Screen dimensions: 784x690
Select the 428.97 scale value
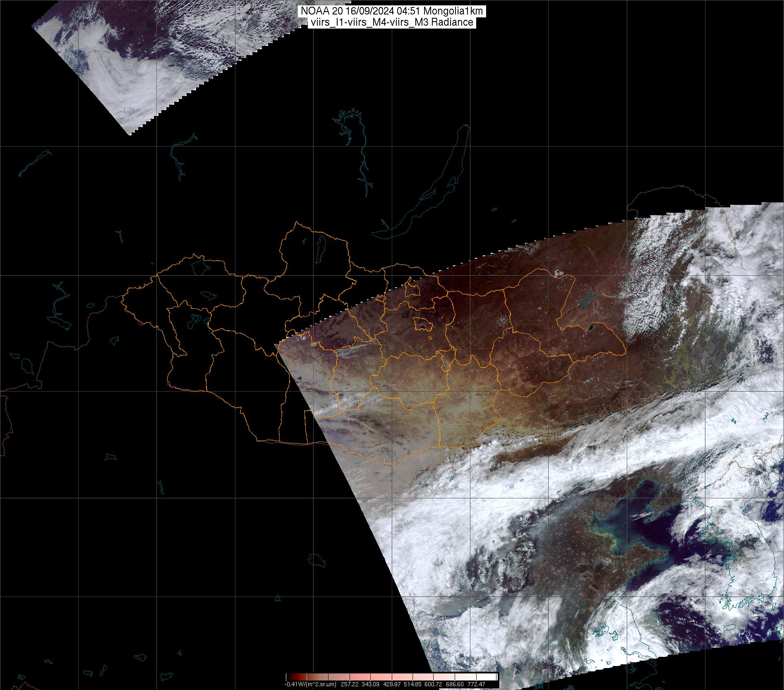click(392, 685)
